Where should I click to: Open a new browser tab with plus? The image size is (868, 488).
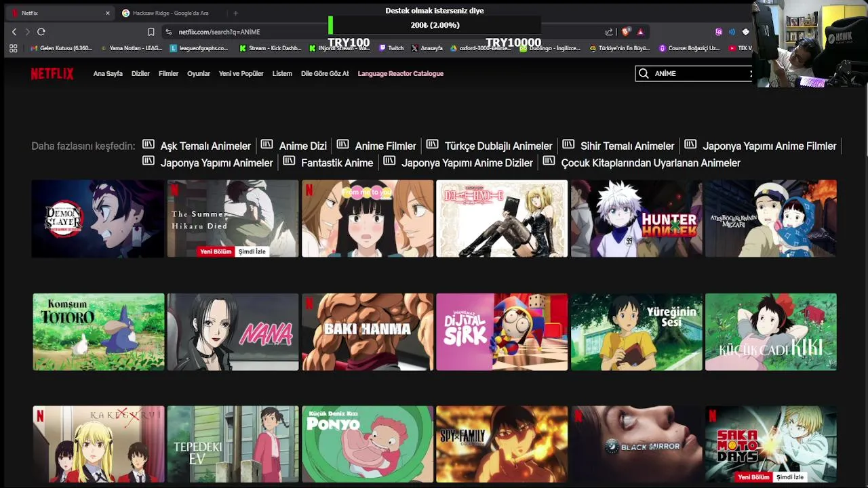pos(235,13)
